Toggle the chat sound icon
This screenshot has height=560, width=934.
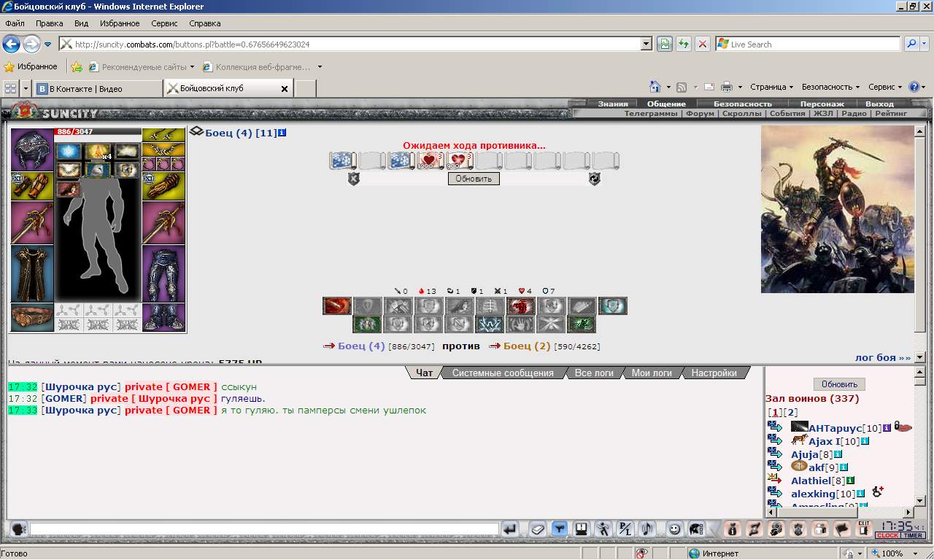pyautogui.click(x=647, y=529)
